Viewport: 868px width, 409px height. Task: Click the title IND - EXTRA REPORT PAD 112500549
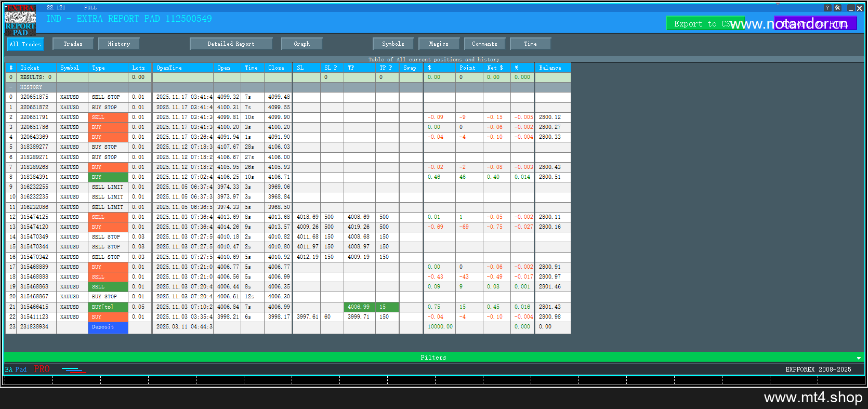point(129,19)
